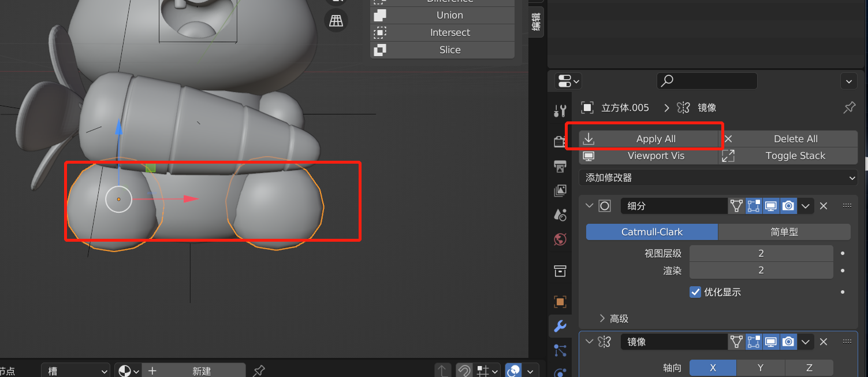Open the Object properties tab
The height and width of the screenshot is (377, 868).
tap(560, 301)
